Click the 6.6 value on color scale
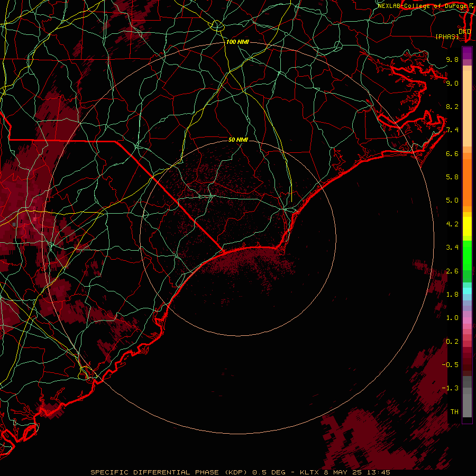This screenshot has width=476, height=476. [452, 153]
